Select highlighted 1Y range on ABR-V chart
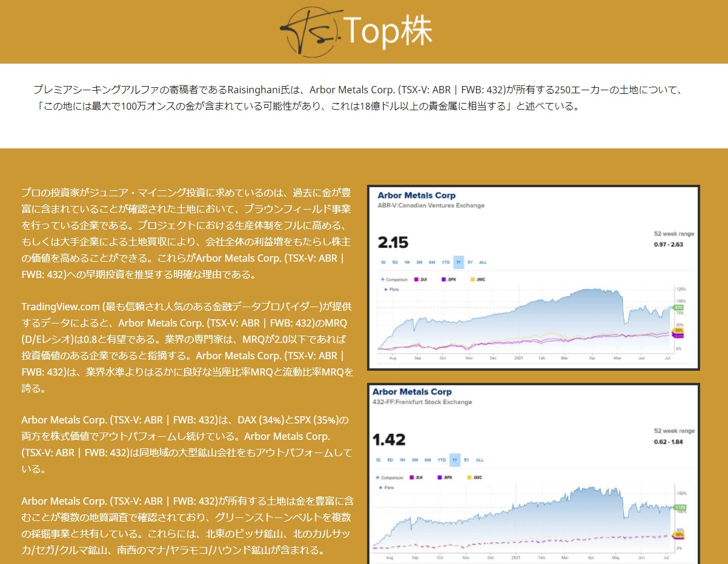728x564 pixels. [x=458, y=262]
